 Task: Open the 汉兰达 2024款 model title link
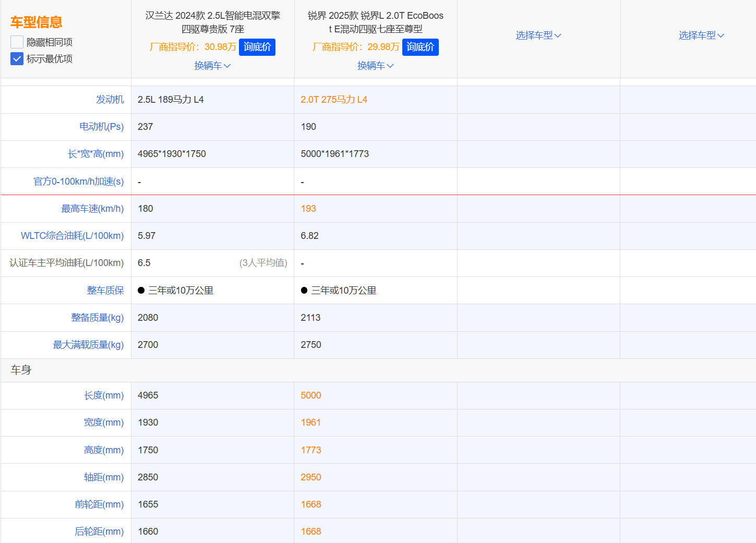coord(213,22)
